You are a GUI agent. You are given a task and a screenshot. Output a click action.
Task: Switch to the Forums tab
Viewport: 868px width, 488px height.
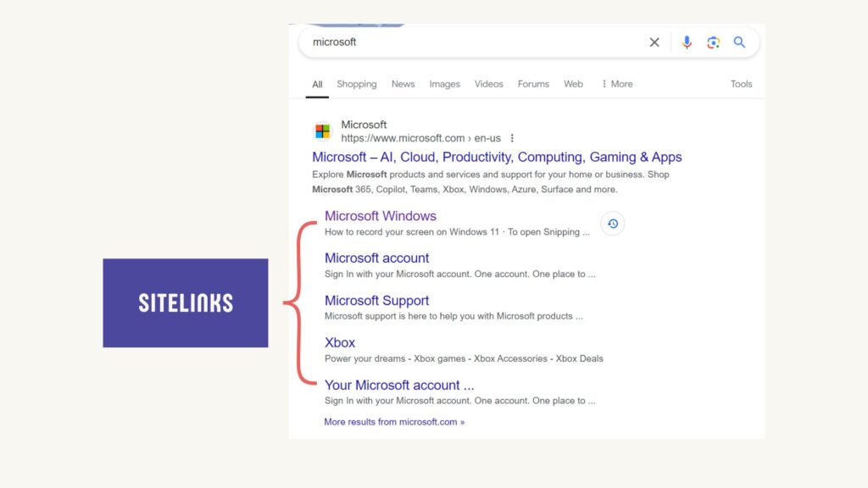pyautogui.click(x=534, y=84)
